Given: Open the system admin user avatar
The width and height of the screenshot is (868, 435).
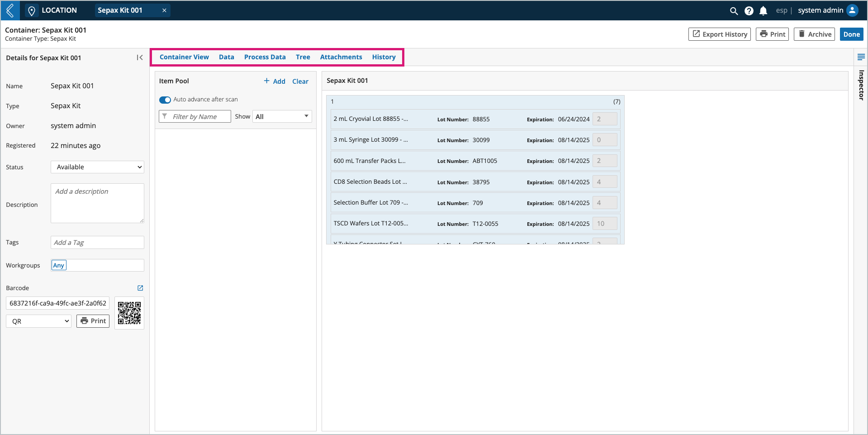Looking at the screenshot, I should 852,10.
